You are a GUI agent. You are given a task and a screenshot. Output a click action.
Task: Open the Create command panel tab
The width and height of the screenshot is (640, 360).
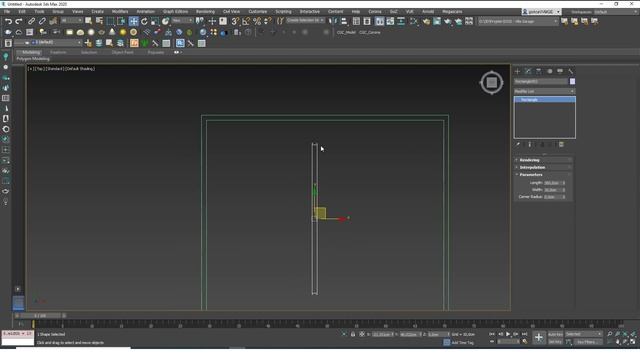(518, 71)
